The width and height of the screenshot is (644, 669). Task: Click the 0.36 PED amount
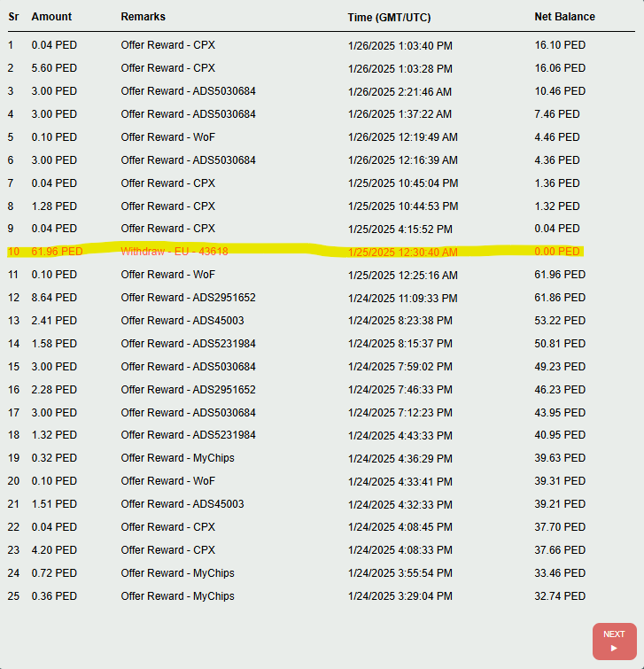pyautogui.click(x=54, y=596)
